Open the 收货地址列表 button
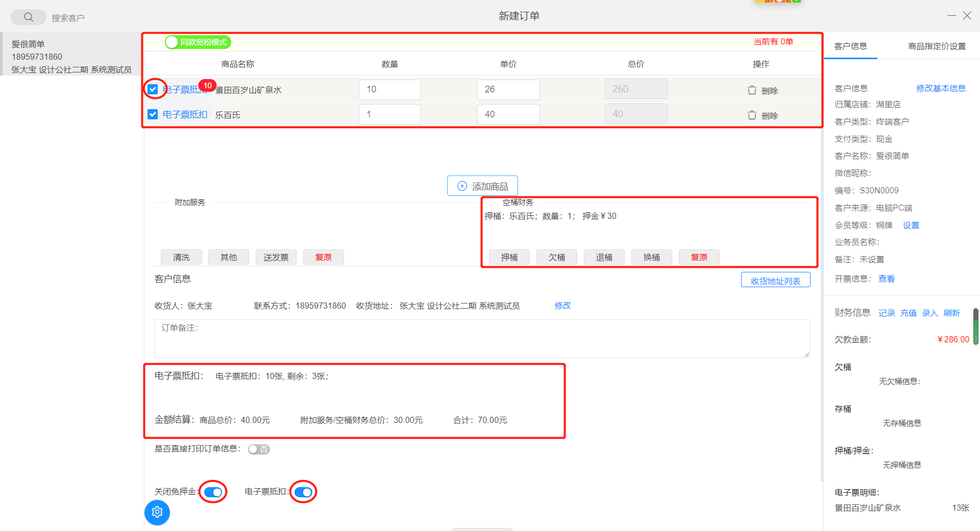980x531 pixels. pyautogui.click(x=775, y=281)
